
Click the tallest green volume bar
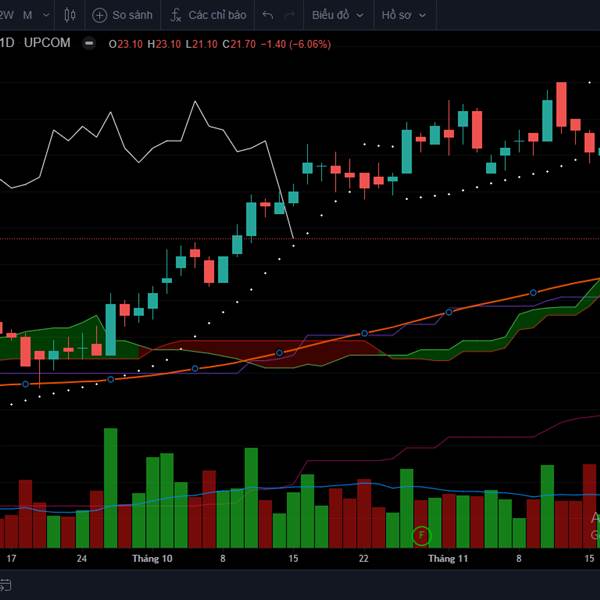[111, 488]
